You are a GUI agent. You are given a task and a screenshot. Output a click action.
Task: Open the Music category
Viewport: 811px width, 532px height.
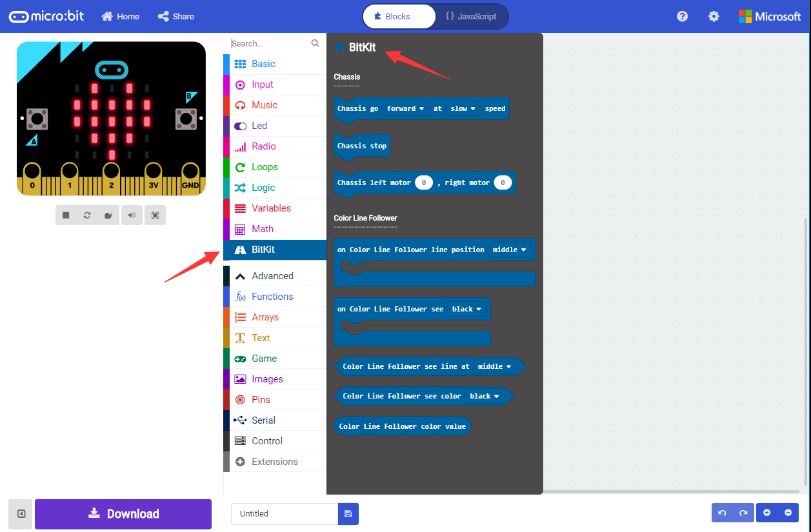click(275, 105)
